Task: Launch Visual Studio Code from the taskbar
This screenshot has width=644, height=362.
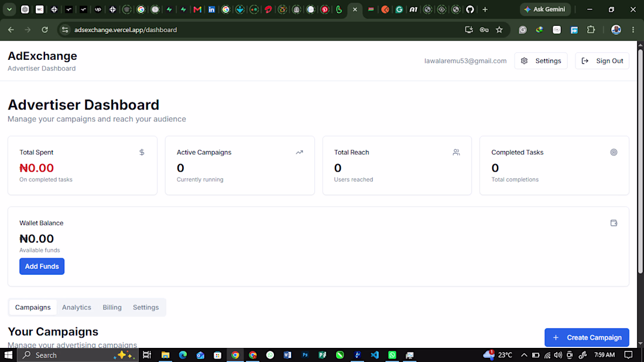Action: tap(375, 355)
